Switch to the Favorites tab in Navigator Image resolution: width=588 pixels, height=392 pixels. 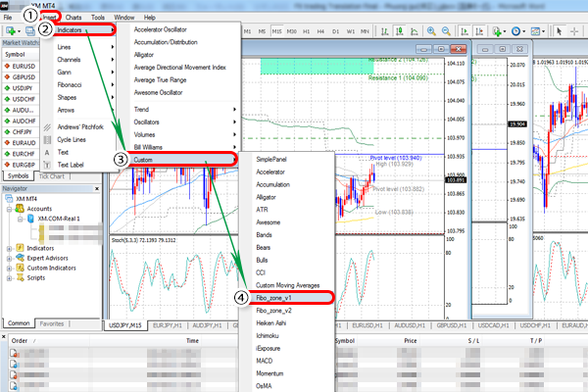[x=52, y=323]
